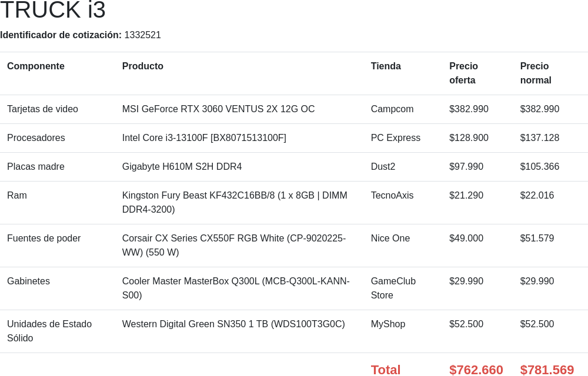This screenshot has width=588, height=376.
Task: Click the Componente column header
Action: coord(36,66)
